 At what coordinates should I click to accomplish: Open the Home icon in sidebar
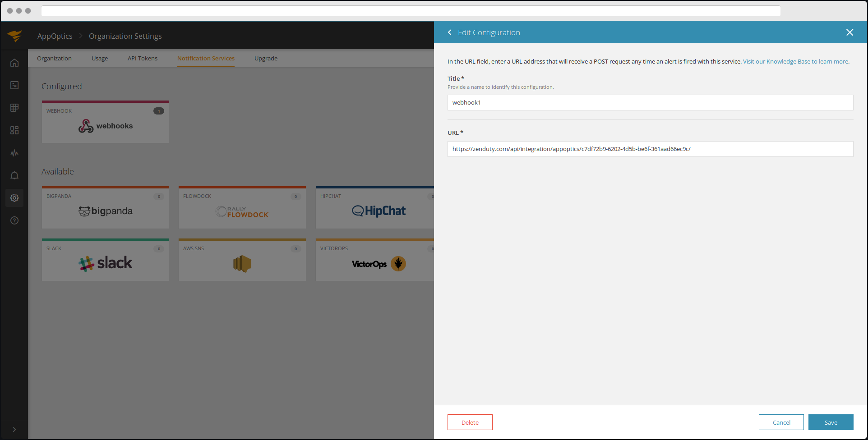(x=14, y=63)
